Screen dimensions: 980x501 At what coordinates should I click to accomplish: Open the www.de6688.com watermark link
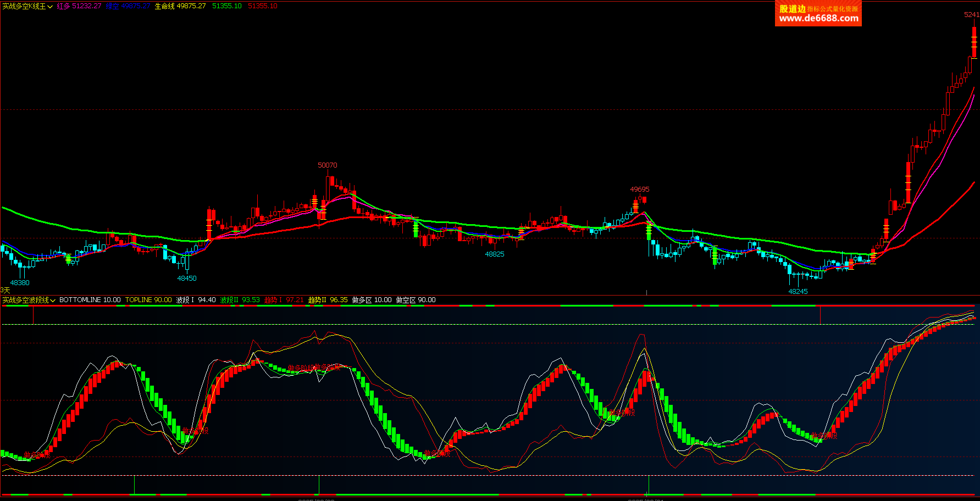click(x=818, y=19)
